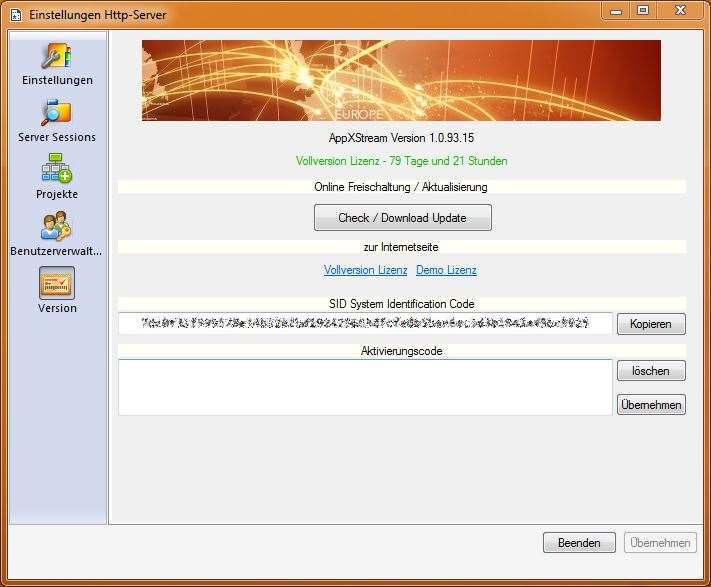Click the greyed-out Übernehmen button at the bottom
711x587 pixels.
[x=660, y=543]
